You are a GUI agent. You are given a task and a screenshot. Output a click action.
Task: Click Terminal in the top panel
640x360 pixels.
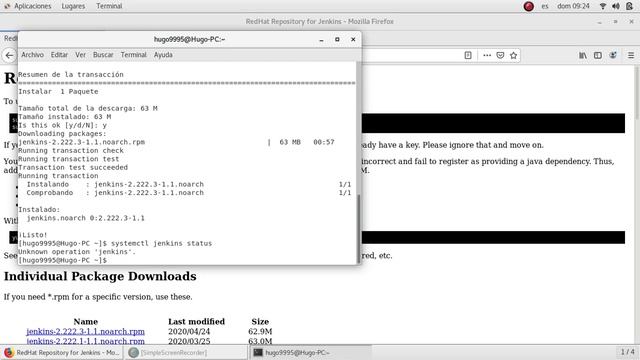pos(109,6)
